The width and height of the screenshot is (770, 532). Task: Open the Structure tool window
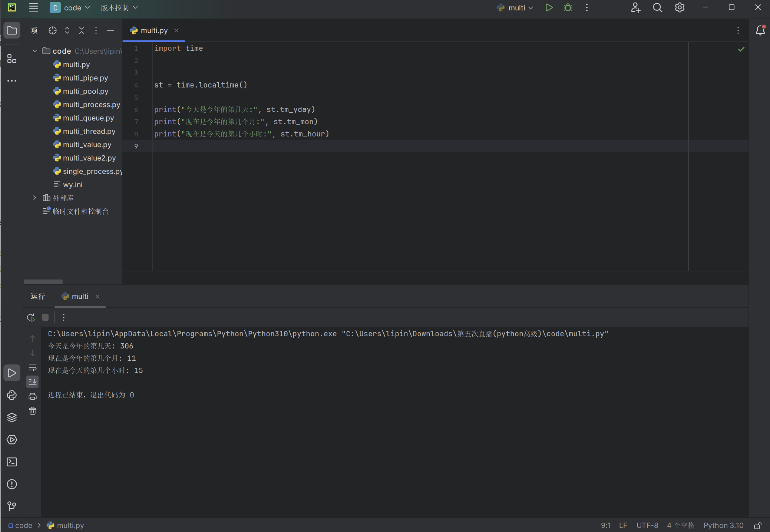tap(12, 59)
